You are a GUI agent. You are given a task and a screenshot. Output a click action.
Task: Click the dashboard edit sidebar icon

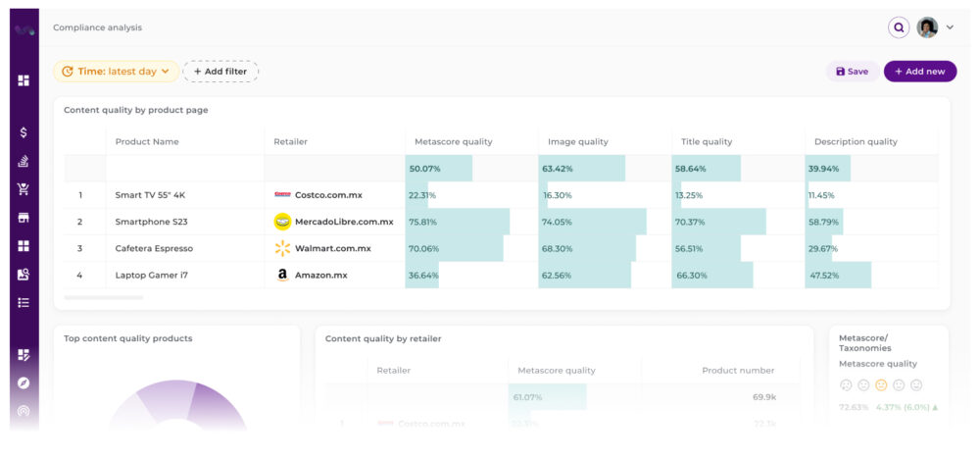pyautogui.click(x=24, y=355)
